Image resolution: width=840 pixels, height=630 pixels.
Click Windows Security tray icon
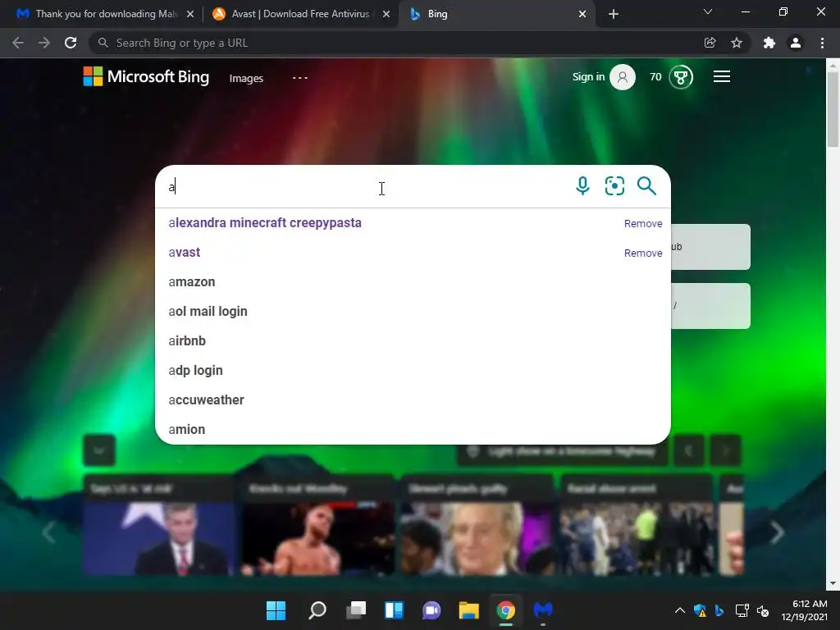(700, 610)
